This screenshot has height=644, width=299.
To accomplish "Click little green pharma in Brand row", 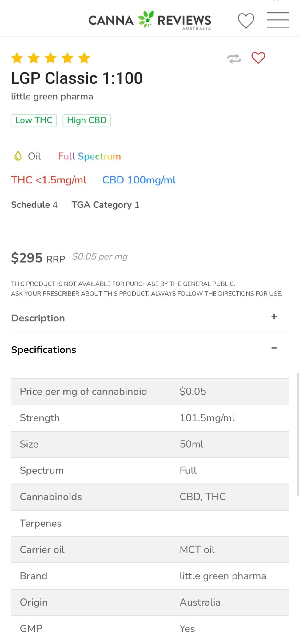I will tap(223, 576).
